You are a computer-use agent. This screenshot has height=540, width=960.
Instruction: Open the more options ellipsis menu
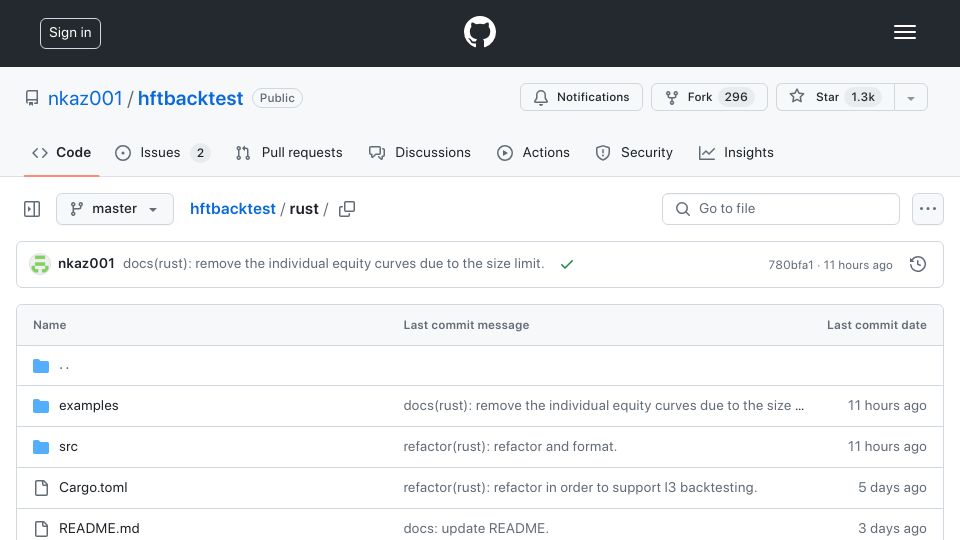point(928,209)
